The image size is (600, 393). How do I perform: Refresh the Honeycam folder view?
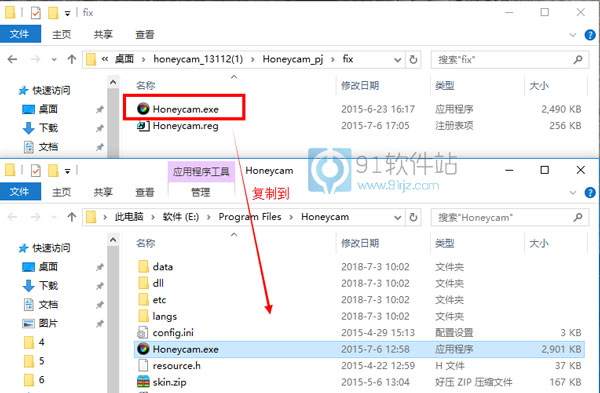coord(413,217)
